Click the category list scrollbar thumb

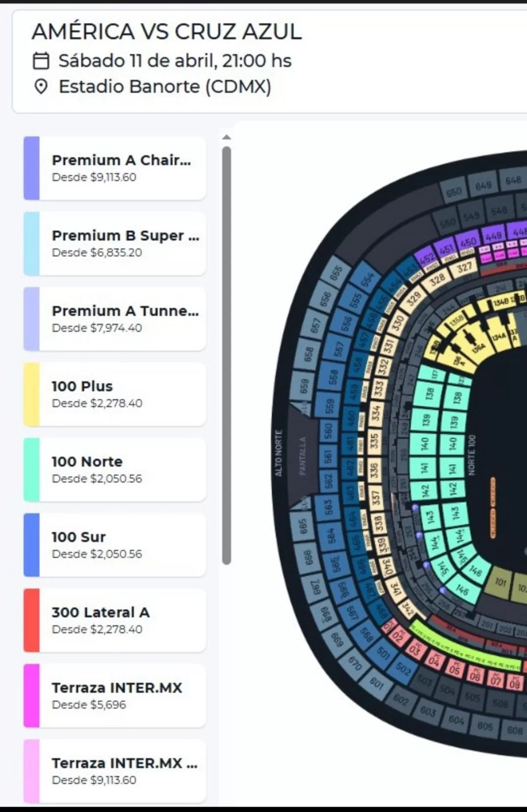[x=227, y=356]
